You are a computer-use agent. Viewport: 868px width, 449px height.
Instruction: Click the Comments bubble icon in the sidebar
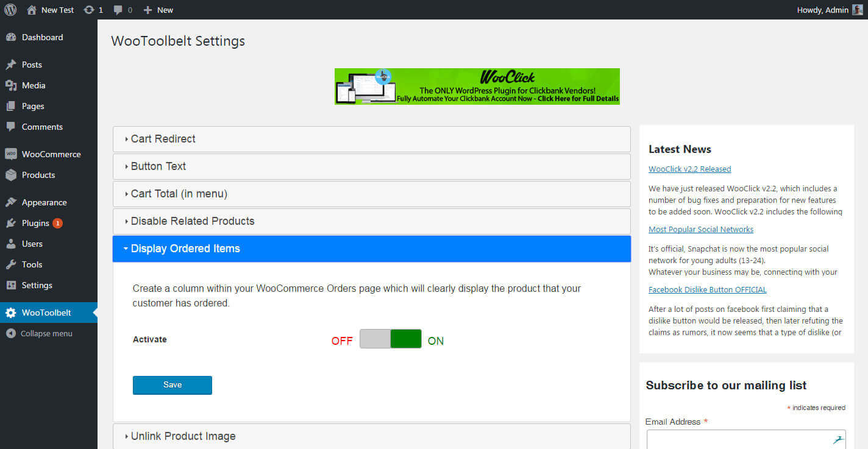pos(11,127)
